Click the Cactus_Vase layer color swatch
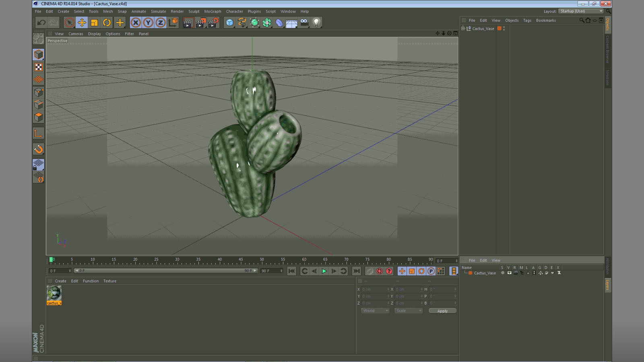Viewport: 644px width, 362px height. 470,273
